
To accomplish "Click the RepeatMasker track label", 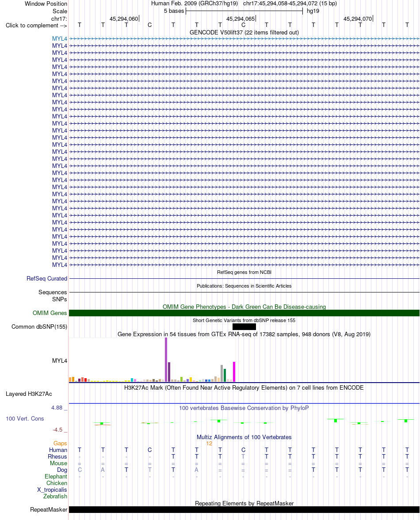I will point(49,510).
